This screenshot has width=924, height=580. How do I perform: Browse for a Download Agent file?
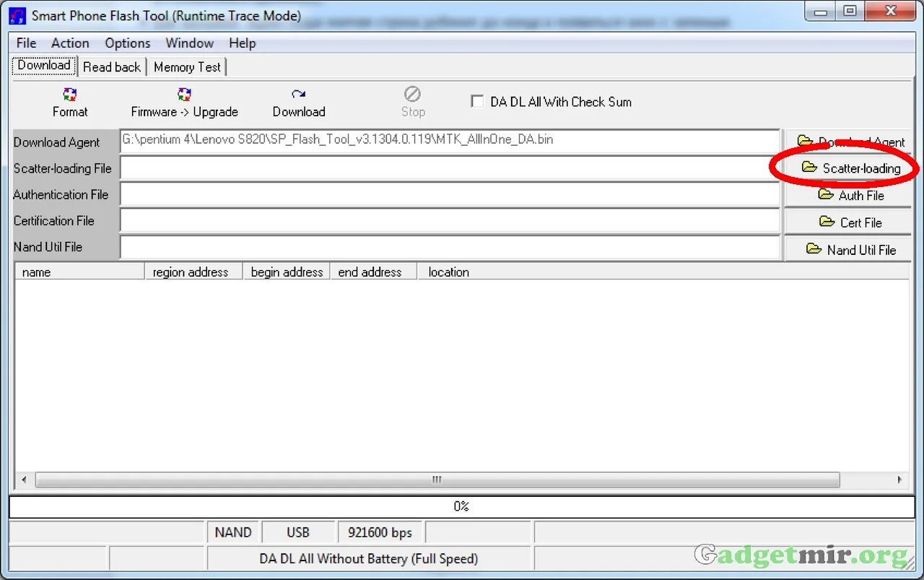(848, 142)
